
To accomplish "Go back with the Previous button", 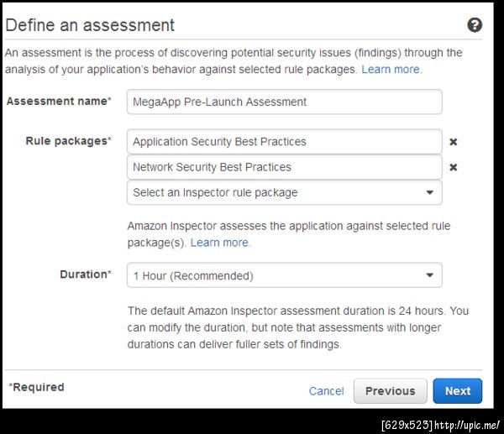I will [x=390, y=391].
